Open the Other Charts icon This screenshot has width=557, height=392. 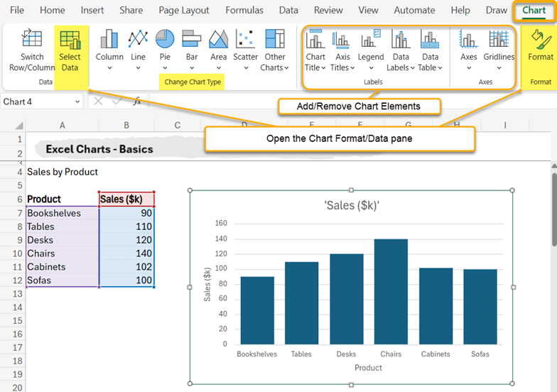click(275, 38)
